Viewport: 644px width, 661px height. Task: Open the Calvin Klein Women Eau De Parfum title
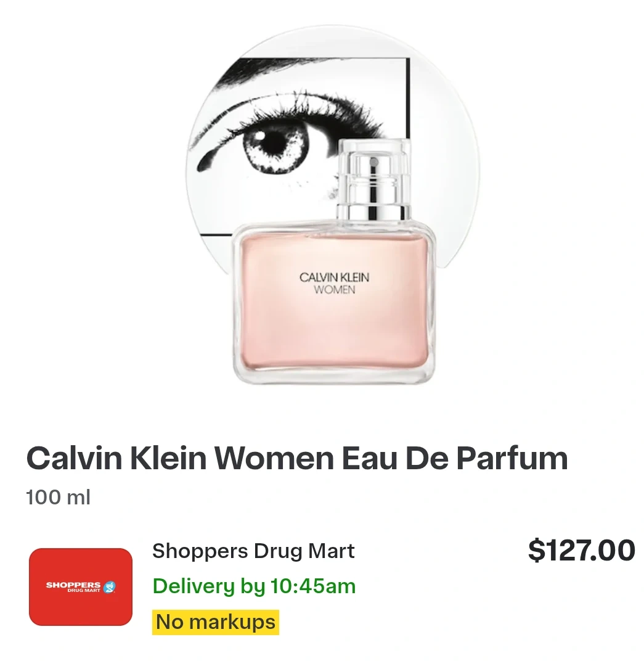(x=297, y=458)
